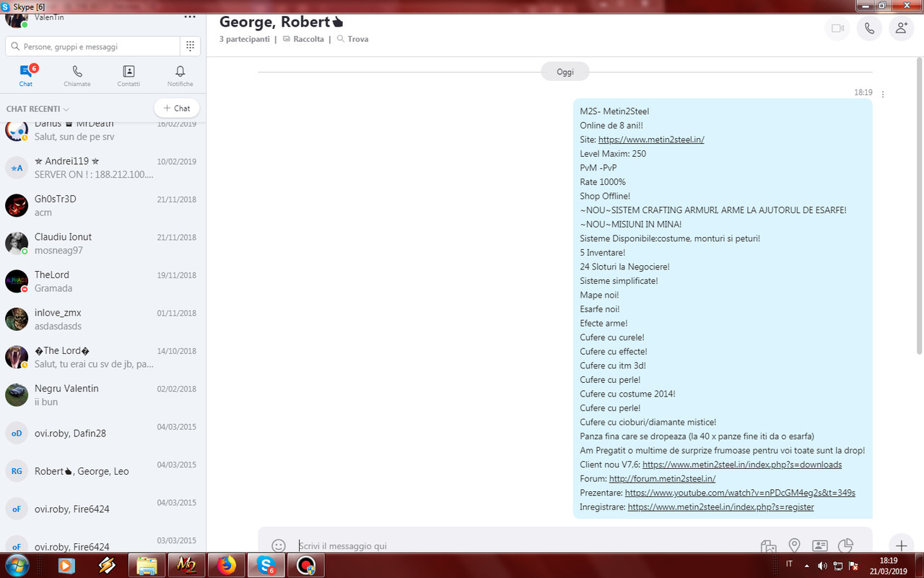Viewport: 924px width, 578px height.
Task: Open the plus more options button
Action: pos(901,545)
